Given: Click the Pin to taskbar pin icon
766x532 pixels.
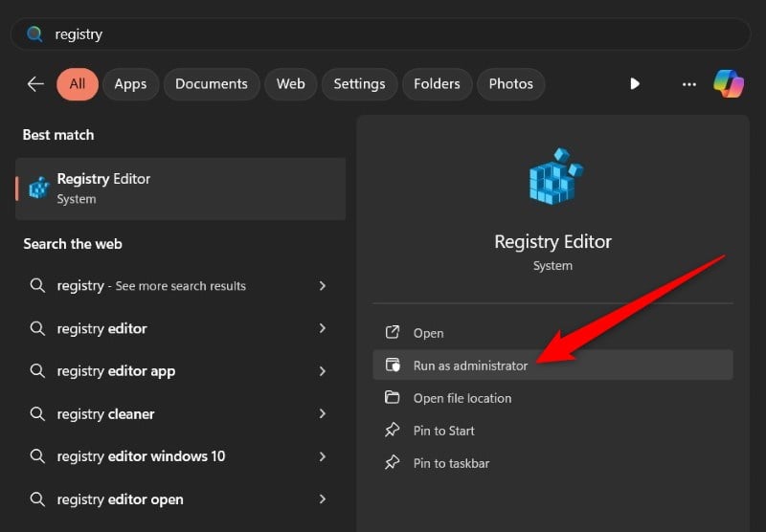Looking at the screenshot, I should point(392,463).
